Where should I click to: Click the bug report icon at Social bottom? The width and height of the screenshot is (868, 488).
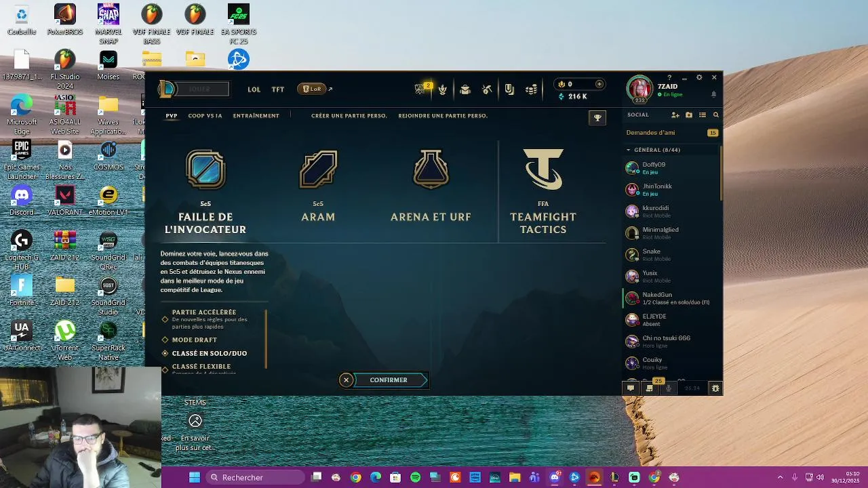[715, 388]
